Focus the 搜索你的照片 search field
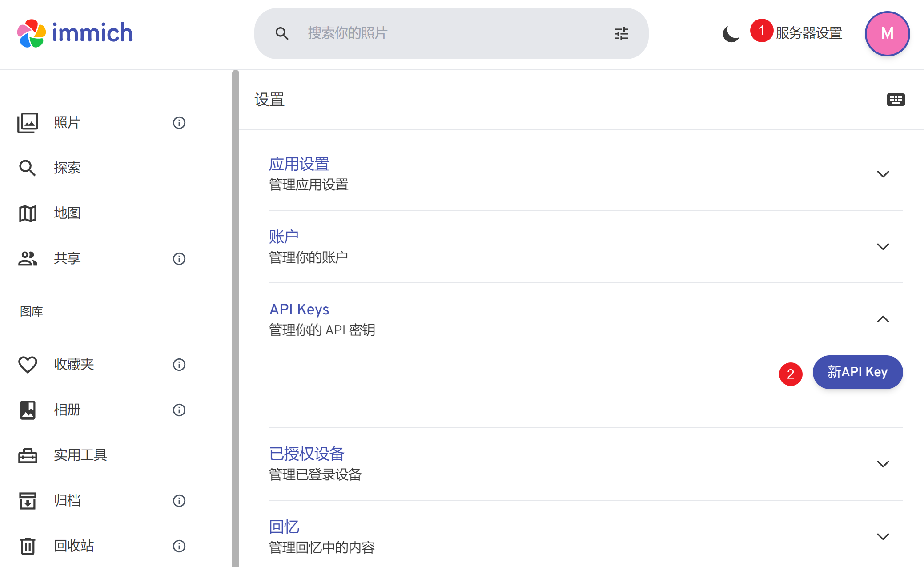 coord(451,33)
